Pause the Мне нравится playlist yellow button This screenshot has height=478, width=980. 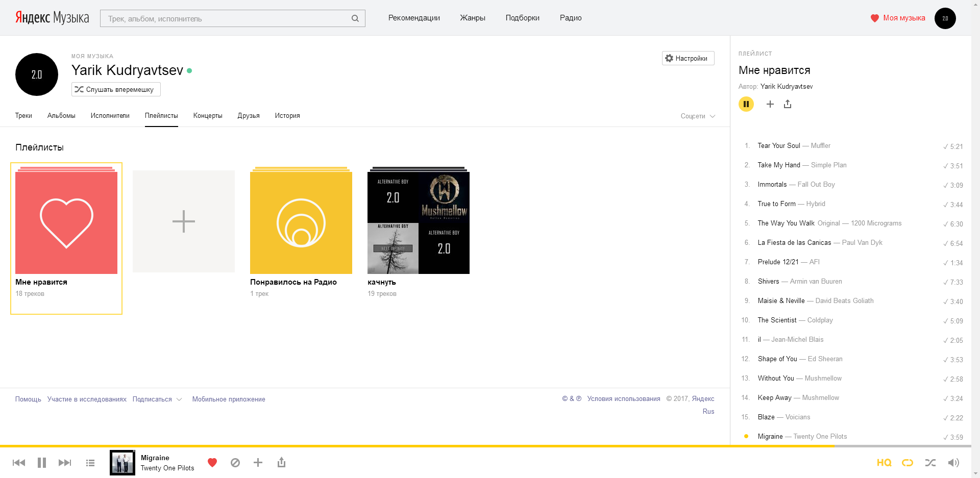coord(746,104)
